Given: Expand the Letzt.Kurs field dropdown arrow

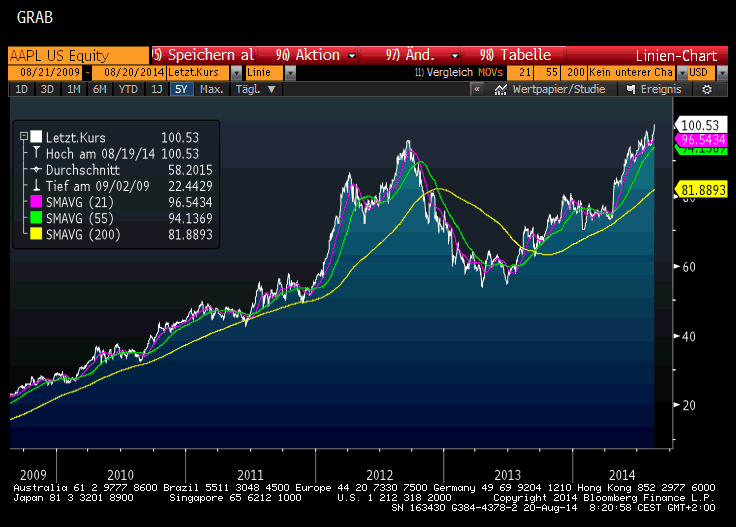Looking at the screenshot, I should 237,73.
